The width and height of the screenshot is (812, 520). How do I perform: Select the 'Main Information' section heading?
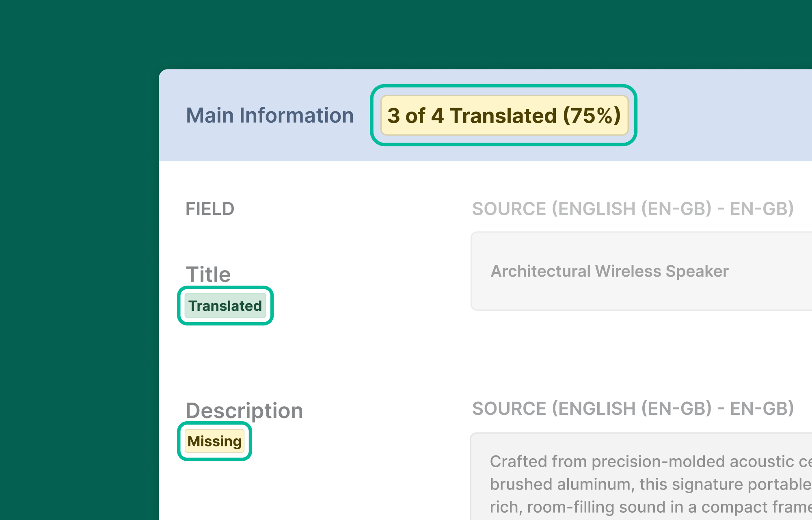pyautogui.click(x=270, y=115)
